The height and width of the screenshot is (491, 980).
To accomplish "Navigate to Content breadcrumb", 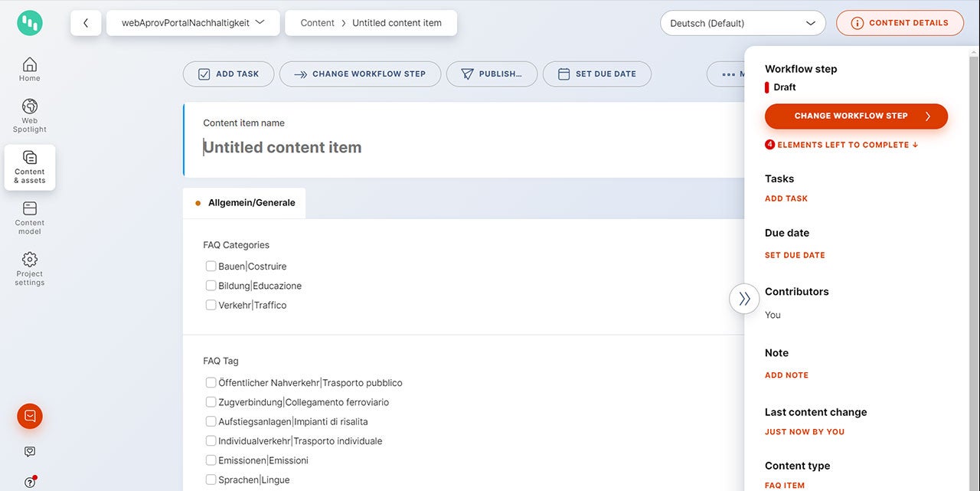I will pyautogui.click(x=317, y=23).
